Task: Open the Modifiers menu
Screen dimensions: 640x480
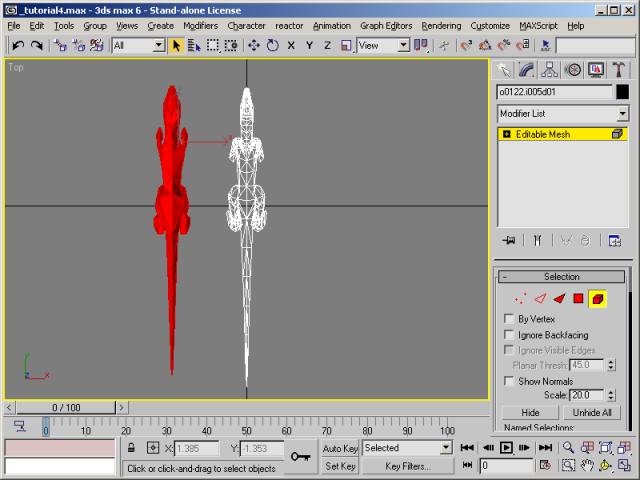Action: coord(200,25)
